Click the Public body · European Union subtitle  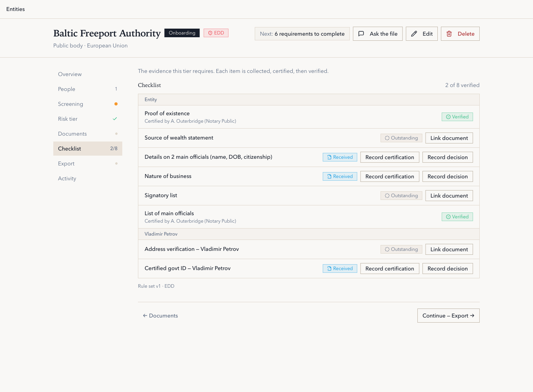click(x=91, y=45)
